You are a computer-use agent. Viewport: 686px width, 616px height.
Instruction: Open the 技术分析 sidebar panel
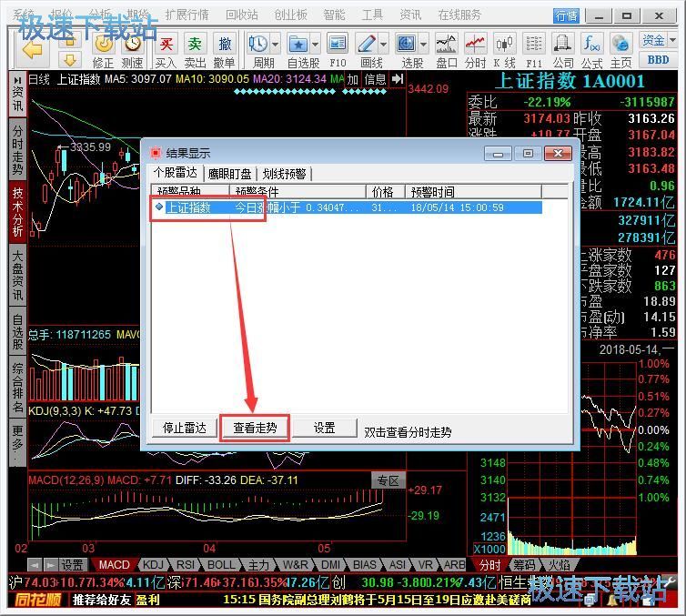click(17, 212)
